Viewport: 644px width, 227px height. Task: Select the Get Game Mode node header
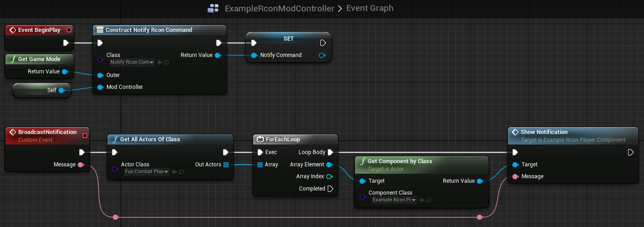coord(39,59)
